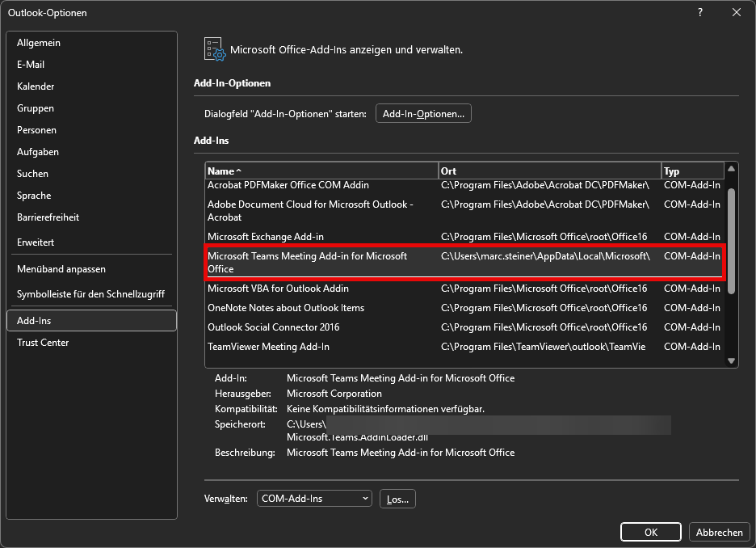Image resolution: width=756 pixels, height=548 pixels.
Task: Click the Add-In-Optionen... button
Action: coord(423,114)
